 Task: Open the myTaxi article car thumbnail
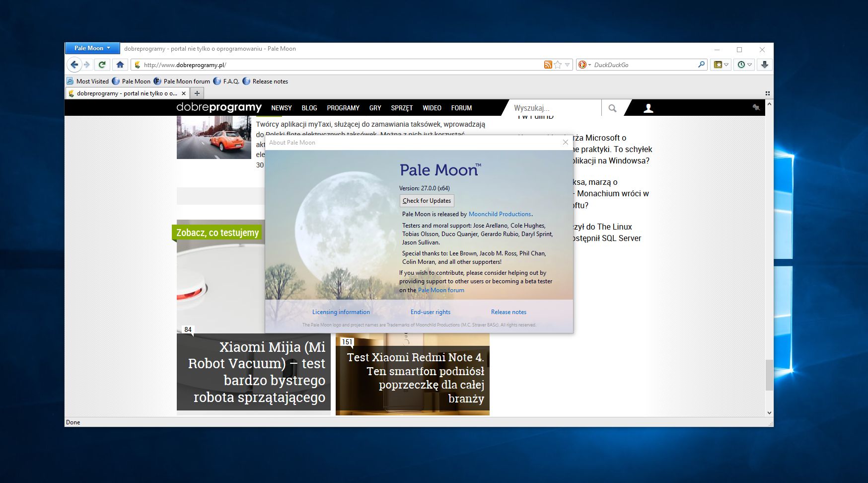[214, 137]
